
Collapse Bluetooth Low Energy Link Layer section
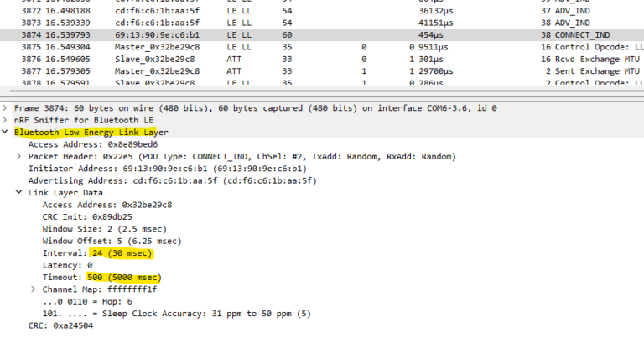(x=6, y=133)
